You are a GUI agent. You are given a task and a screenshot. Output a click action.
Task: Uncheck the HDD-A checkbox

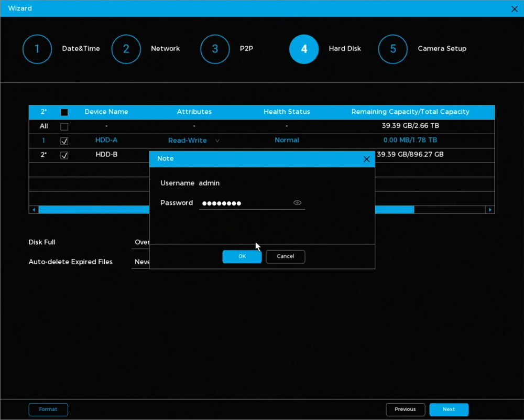[x=64, y=141]
